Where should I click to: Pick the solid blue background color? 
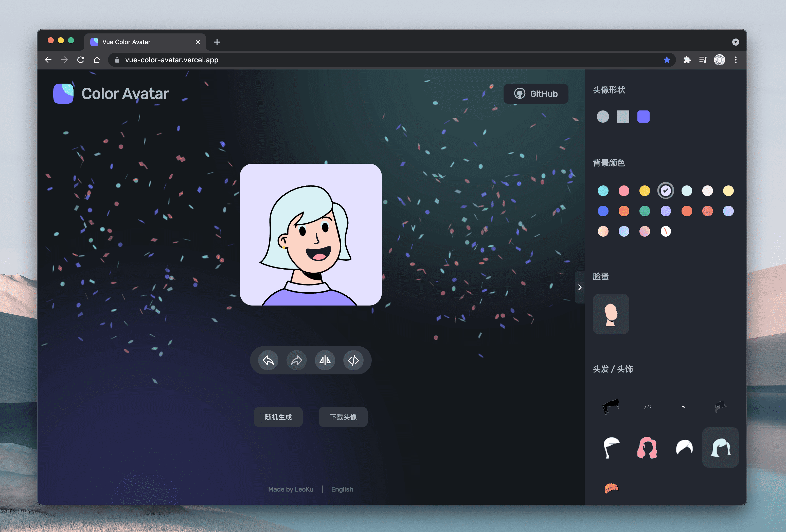603,211
